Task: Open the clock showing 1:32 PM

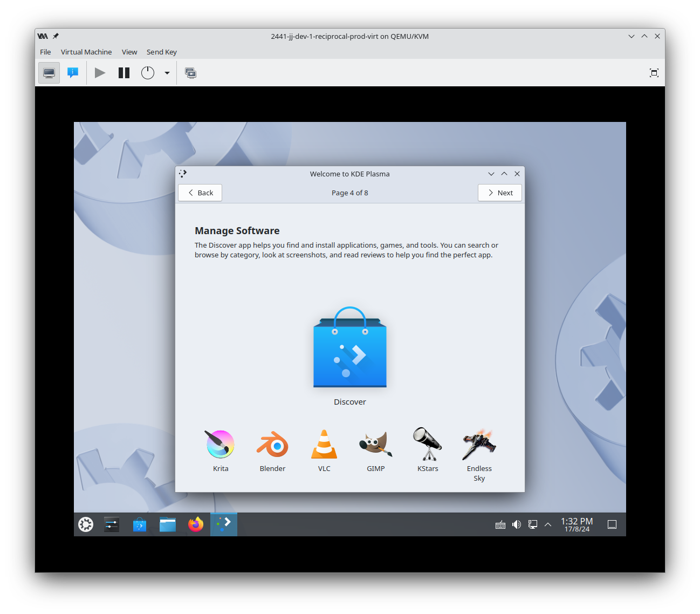Action: (577, 524)
